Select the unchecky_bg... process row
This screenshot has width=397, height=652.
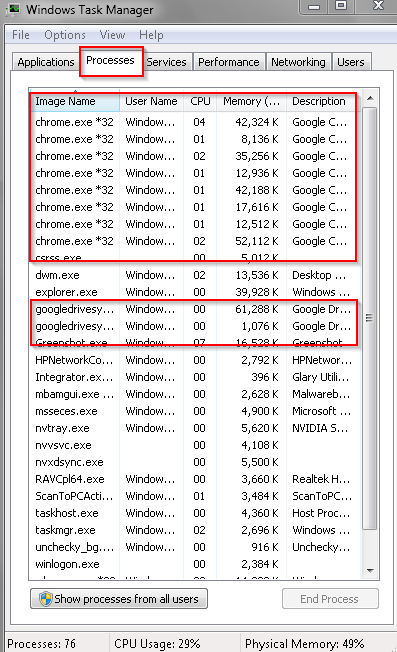pyautogui.click(x=195, y=547)
